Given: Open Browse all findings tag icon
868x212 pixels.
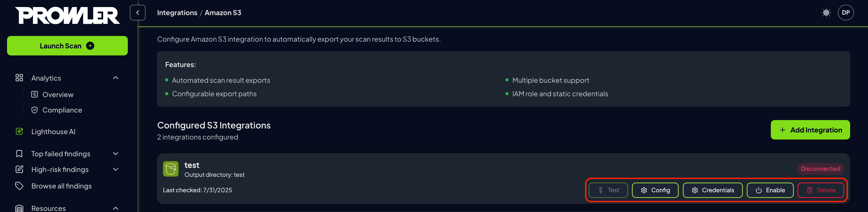Looking at the screenshot, I should [19, 186].
